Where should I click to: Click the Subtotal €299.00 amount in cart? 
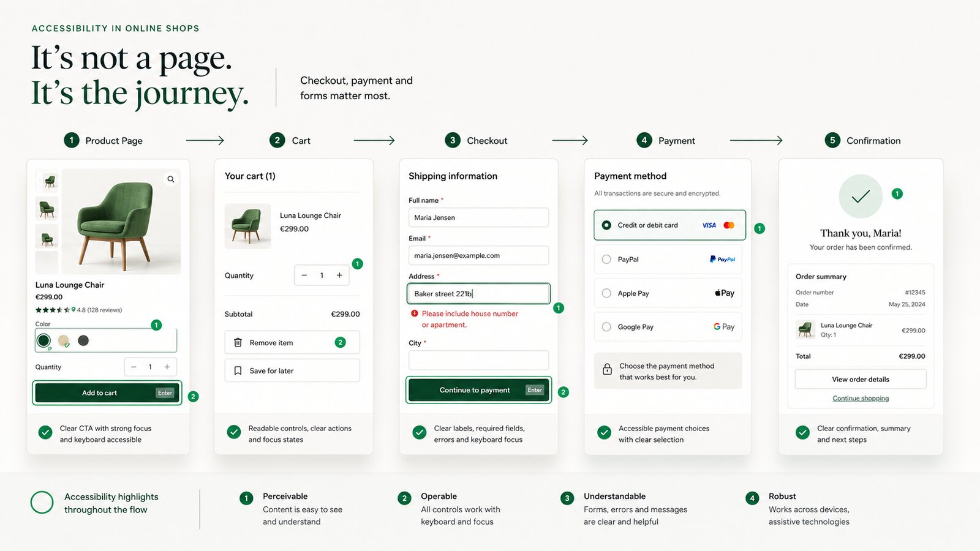[x=345, y=314]
